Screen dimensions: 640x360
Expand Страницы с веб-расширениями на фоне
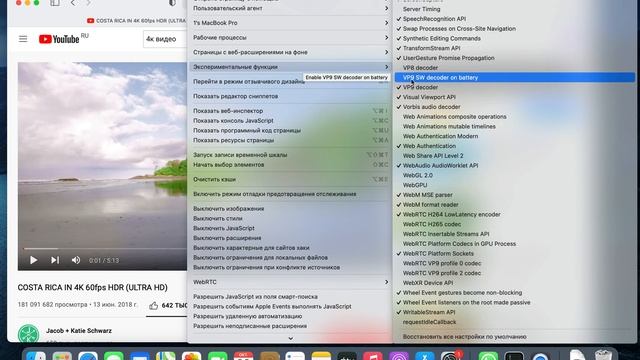290,52
